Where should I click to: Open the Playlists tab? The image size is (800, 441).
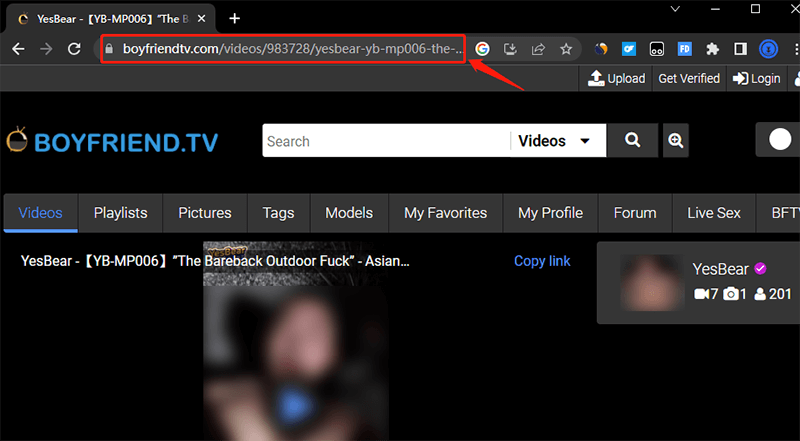[x=120, y=213]
